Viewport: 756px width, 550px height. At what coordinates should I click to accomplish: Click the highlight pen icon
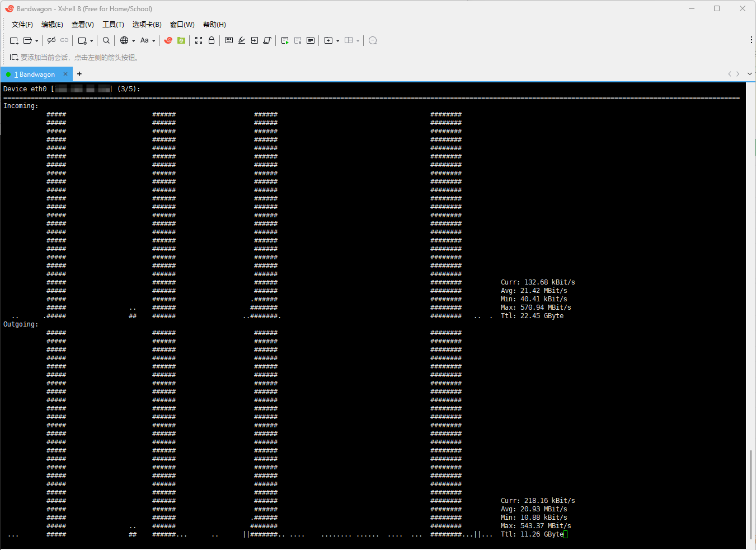tap(242, 40)
